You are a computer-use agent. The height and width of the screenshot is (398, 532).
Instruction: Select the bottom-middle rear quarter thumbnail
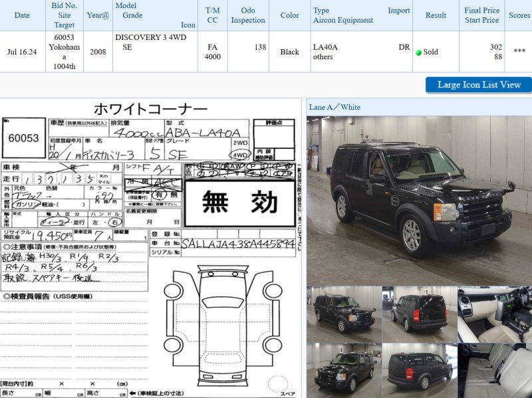(x=419, y=370)
